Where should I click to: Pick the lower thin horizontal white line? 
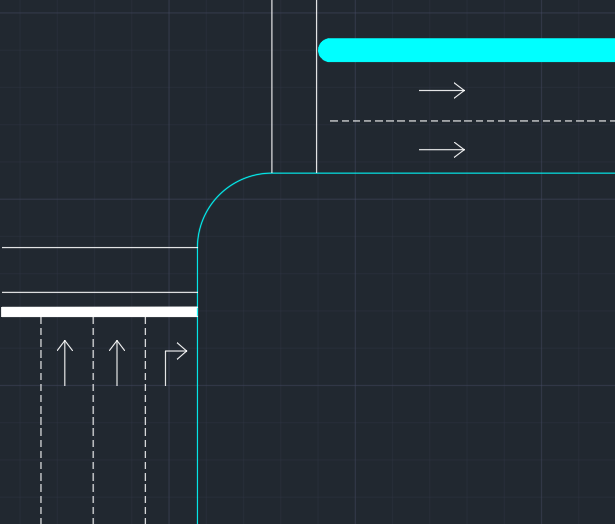coord(100,293)
